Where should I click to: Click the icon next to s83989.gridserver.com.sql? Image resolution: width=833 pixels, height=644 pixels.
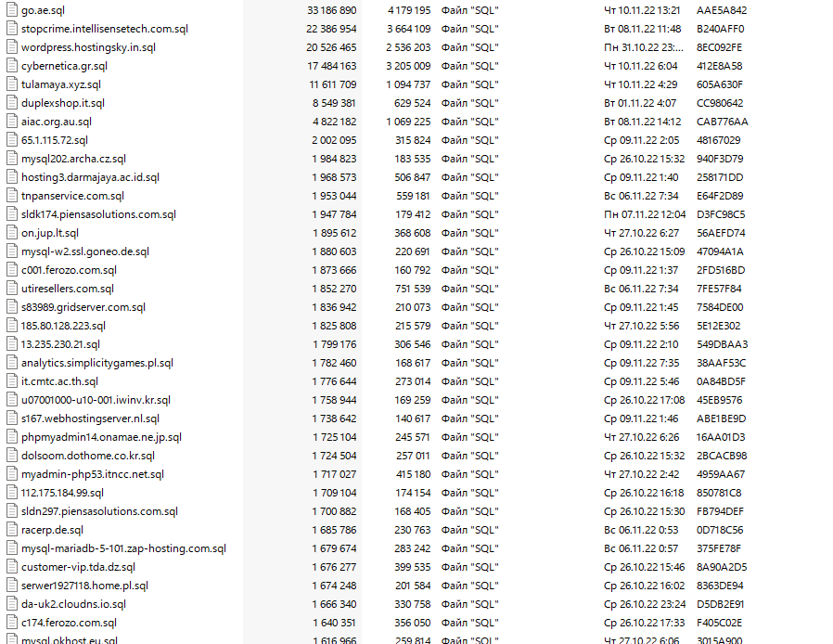pyautogui.click(x=12, y=307)
